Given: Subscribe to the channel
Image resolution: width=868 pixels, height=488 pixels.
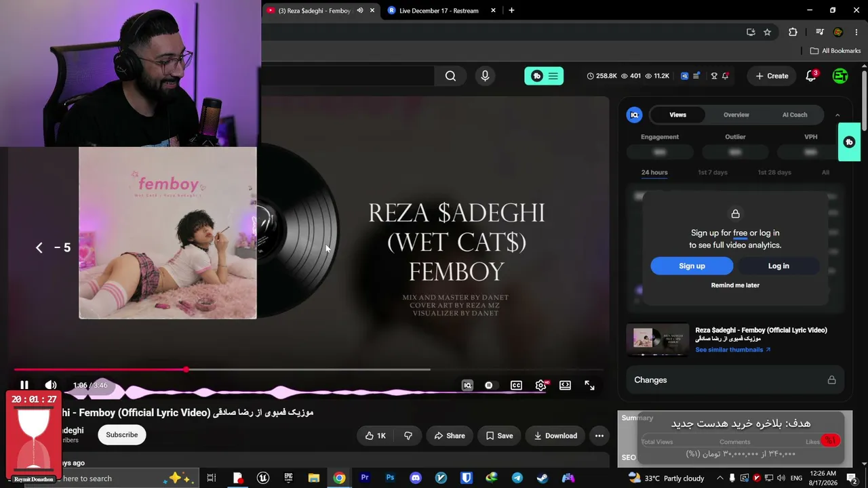Looking at the screenshot, I should pos(122,435).
